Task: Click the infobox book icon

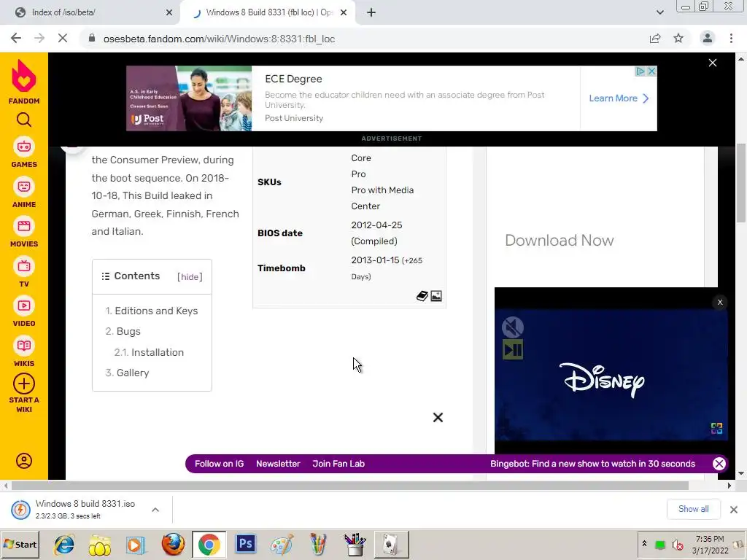Action: tap(422, 296)
